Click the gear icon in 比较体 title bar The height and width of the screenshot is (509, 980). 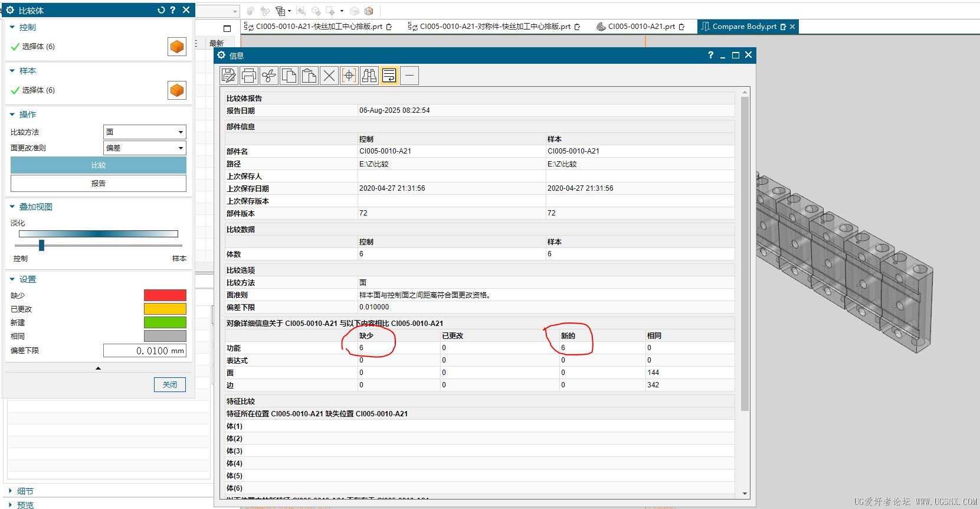[10, 10]
